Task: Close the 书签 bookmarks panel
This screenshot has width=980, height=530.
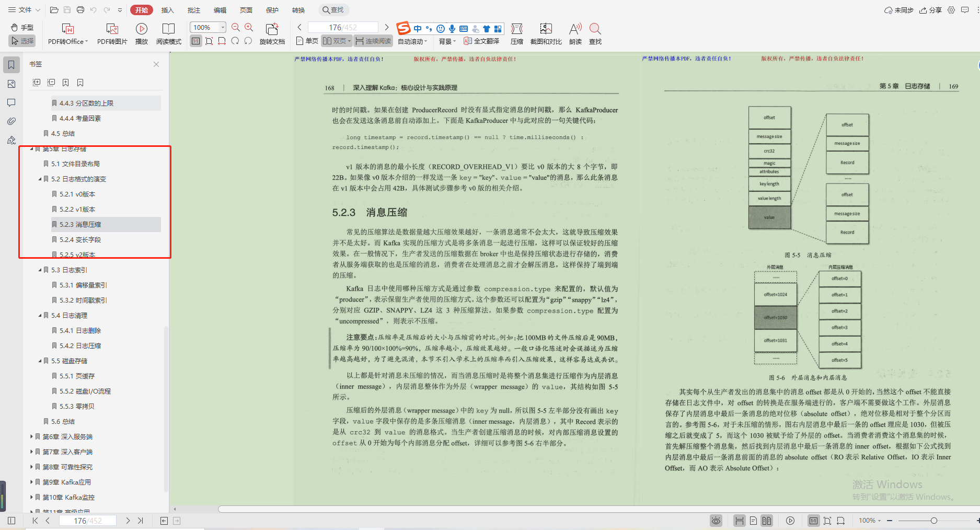Action: point(156,64)
